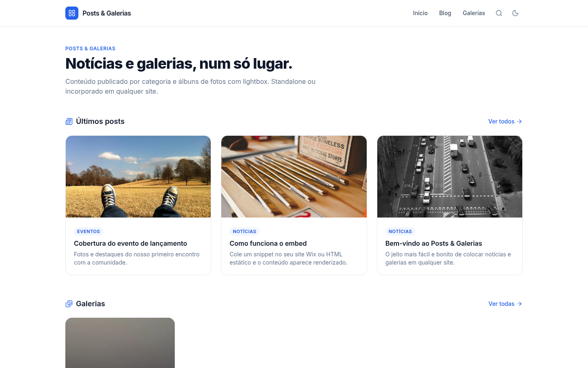Click the intro paragraph 'Conteúdo publicado por categoria'

point(190,86)
